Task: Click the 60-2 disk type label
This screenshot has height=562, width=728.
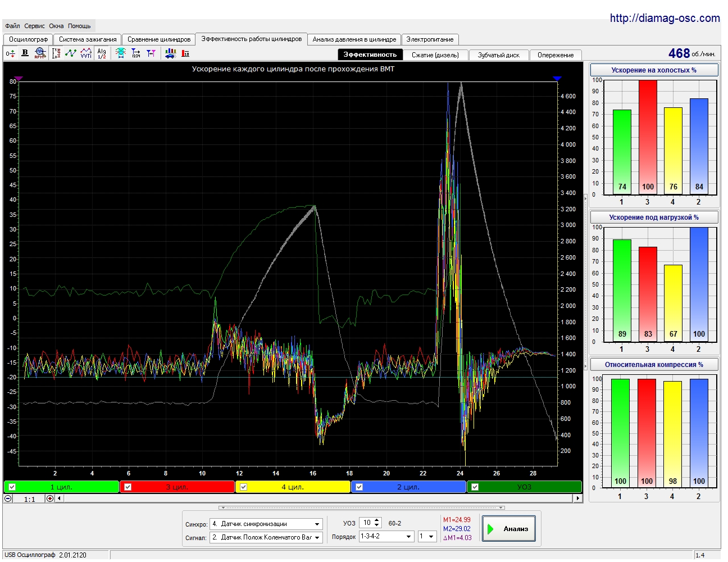Action: (x=395, y=523)
